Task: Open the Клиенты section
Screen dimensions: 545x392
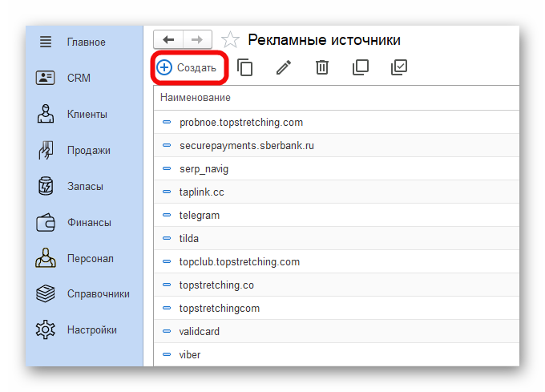Action: 87,114
